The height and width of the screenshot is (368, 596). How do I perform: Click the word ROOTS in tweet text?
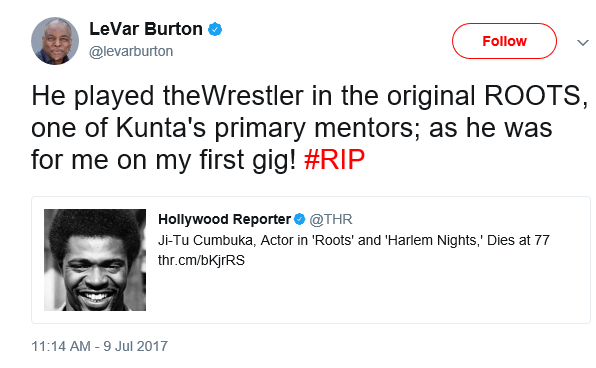[x=533, y=95]
